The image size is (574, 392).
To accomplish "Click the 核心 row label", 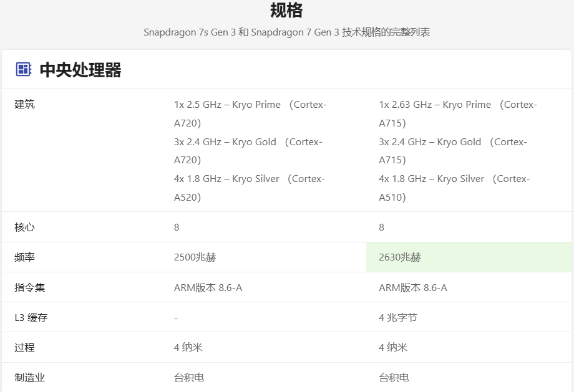I will click(x=24, y=227).
